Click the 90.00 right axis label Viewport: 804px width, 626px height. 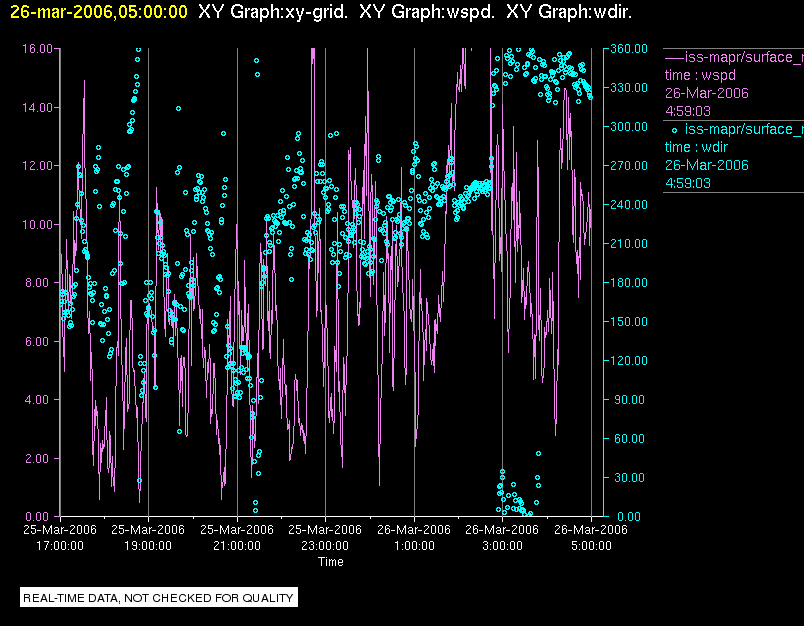(x=629, y=399)
